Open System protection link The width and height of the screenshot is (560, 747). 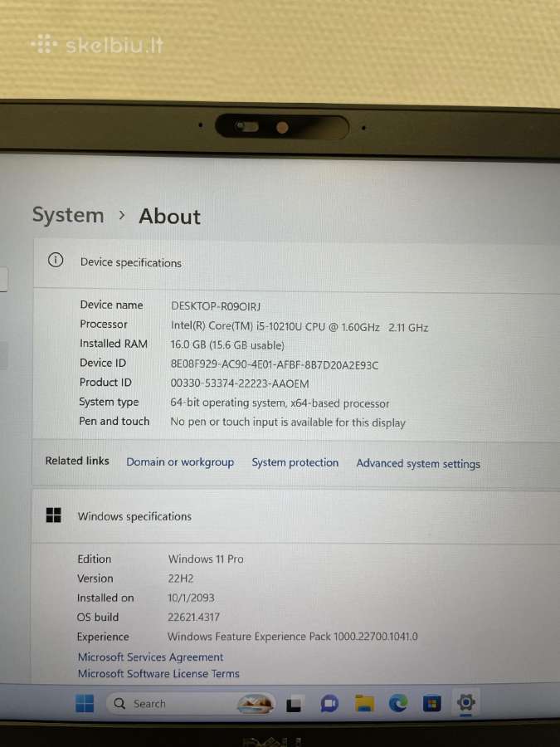295,462
